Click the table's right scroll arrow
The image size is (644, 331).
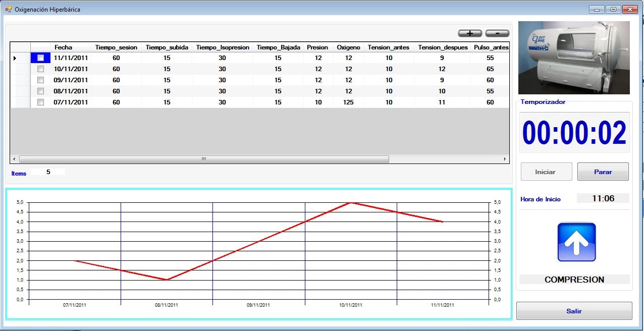pyautogui.click(x=505, y=159)
